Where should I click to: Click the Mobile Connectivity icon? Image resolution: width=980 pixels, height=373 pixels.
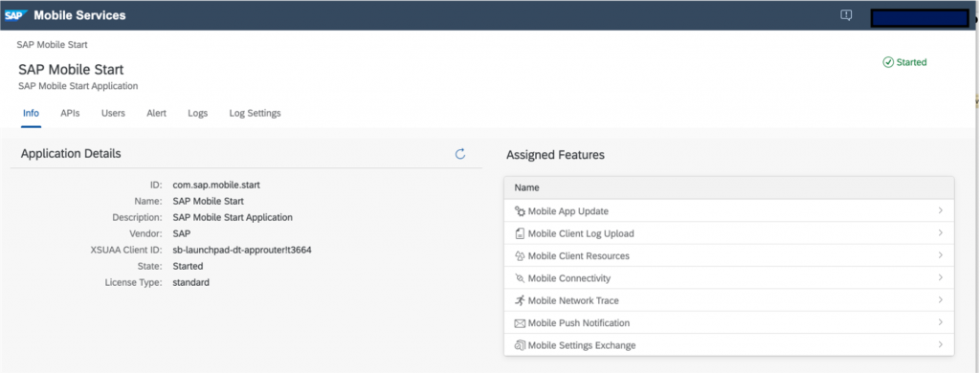(520, 278)
